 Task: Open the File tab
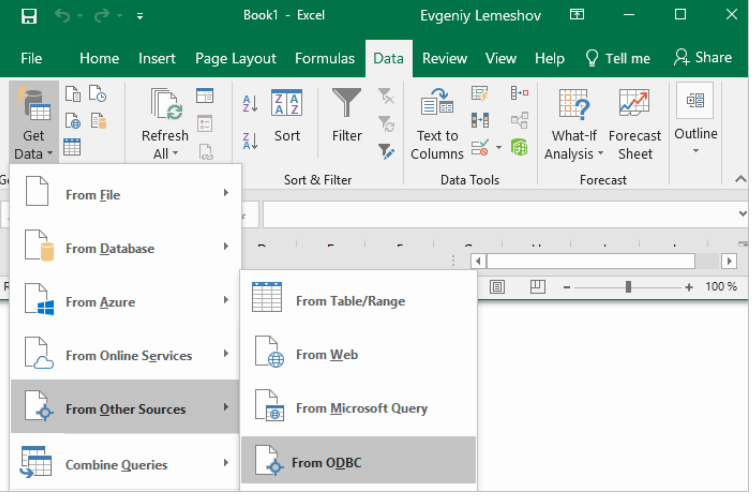pos(31,58)
